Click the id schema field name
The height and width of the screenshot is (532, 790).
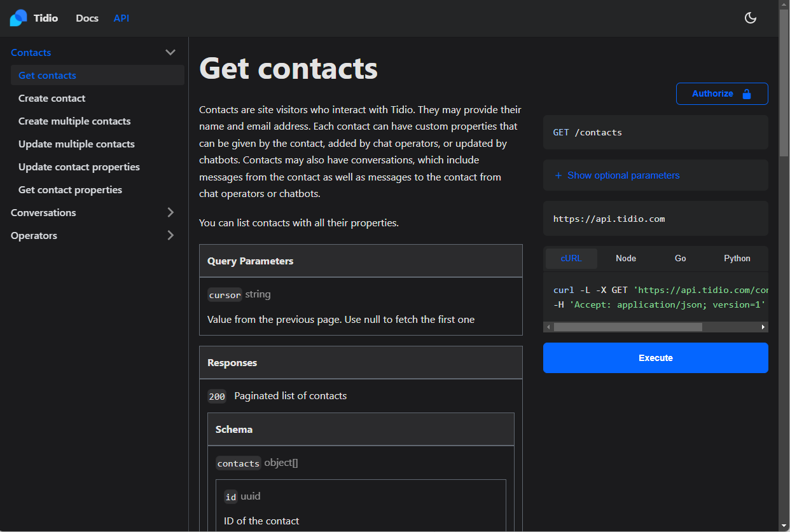pyautogui.click(x=231, y=497)
